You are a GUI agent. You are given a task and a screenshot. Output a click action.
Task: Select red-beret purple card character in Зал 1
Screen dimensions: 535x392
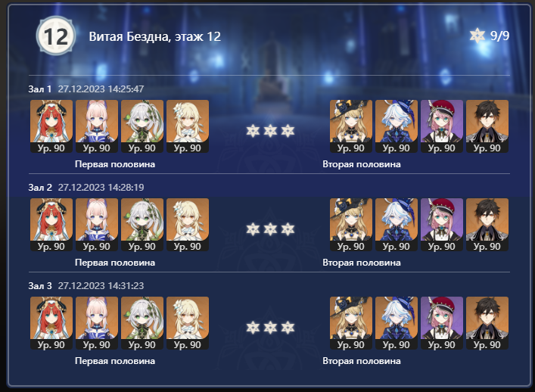pyautogui.click(x=442, y=126)
